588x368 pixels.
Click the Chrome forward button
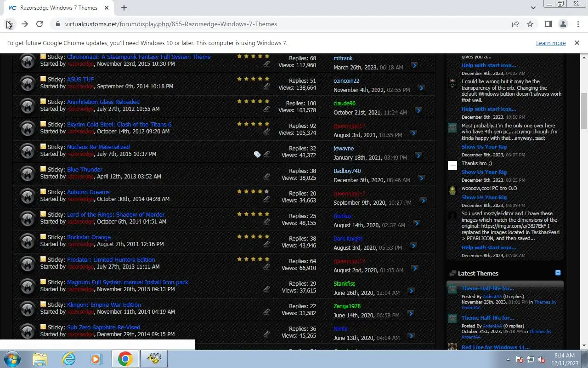(x=24, y=24)
